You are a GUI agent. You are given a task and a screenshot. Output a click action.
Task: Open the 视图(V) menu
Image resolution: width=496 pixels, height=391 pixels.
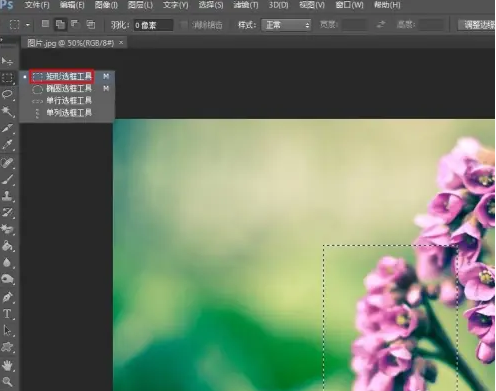pos(312,5)
